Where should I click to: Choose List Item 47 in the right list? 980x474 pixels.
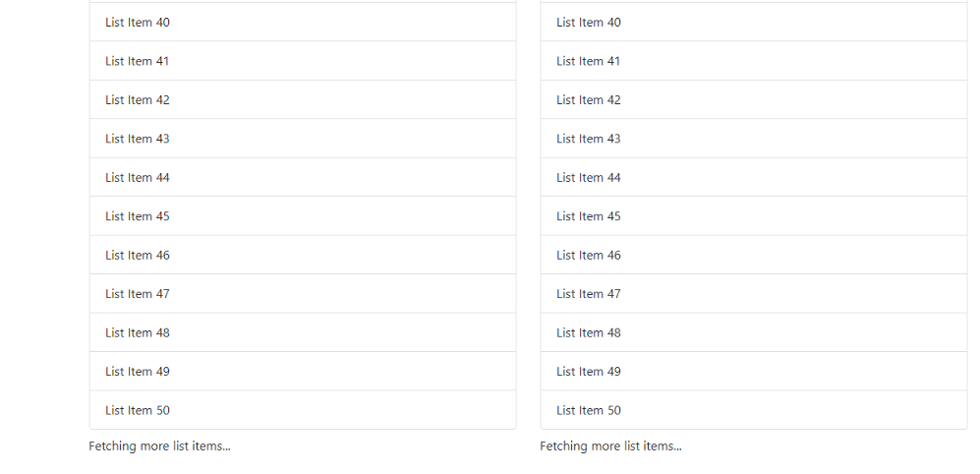click(x=589, y=294)
